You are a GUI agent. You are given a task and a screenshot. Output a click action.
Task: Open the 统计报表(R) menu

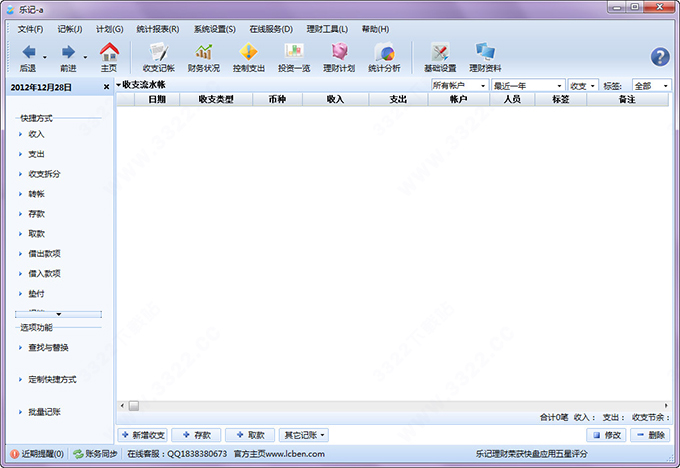157,29
